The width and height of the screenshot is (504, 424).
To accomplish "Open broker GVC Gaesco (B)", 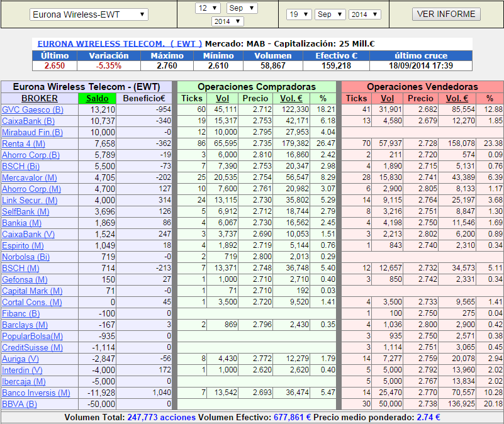I will pos(33,109).
